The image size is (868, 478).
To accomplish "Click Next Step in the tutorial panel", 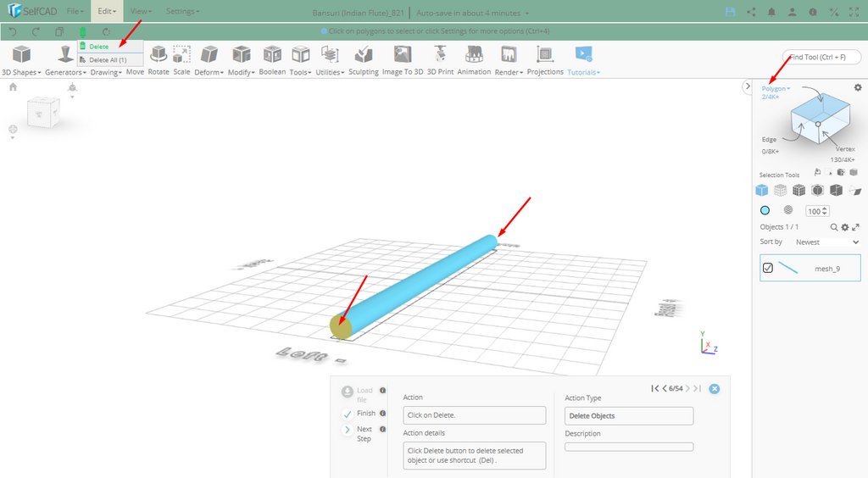I will coord(348,431).
